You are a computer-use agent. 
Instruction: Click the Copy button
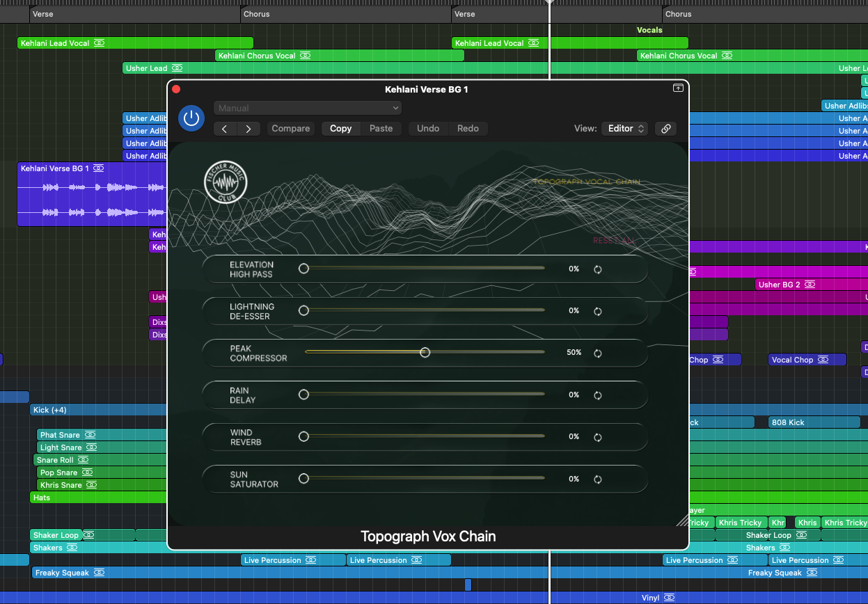[341, 129]
